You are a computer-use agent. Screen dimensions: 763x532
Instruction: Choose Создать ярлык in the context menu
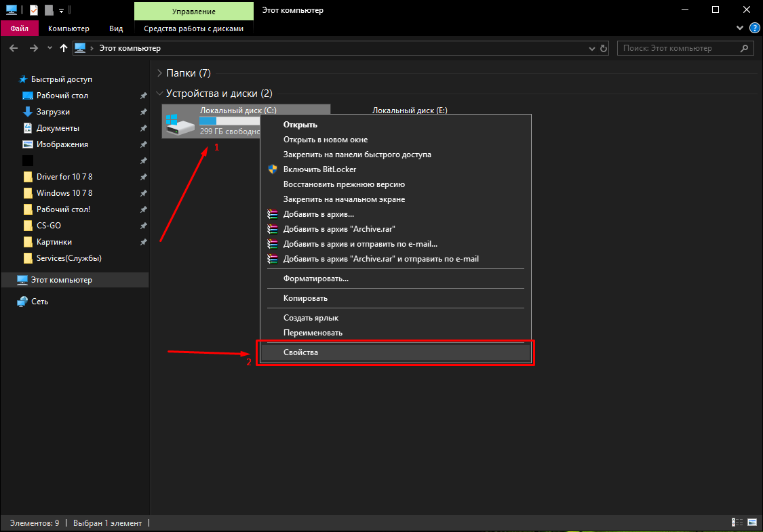coord(395,318)
